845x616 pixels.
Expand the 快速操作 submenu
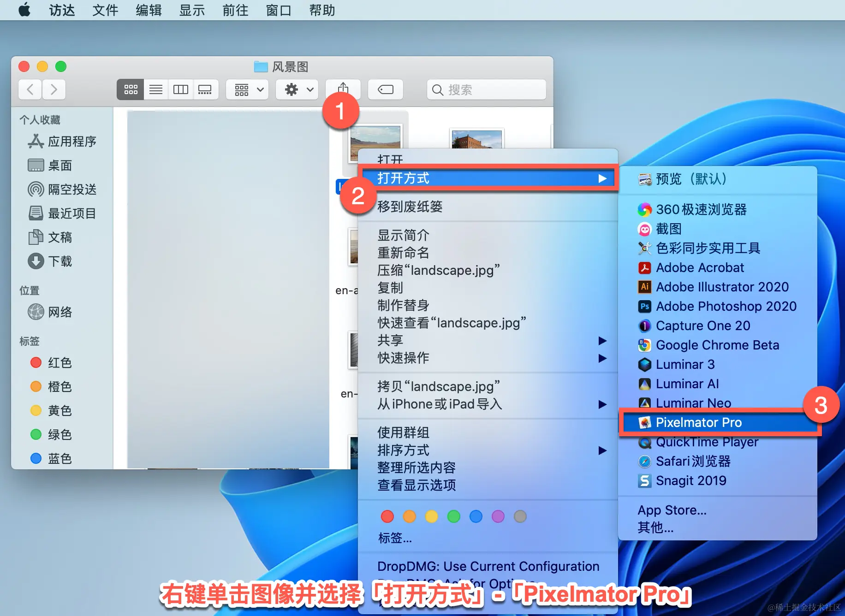point(488,358)
